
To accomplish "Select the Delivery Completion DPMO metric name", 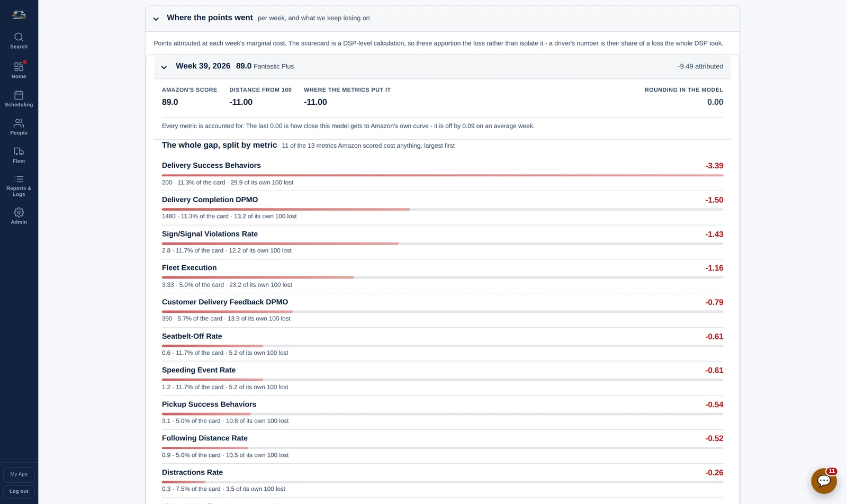I will pyautogui.click(x=210, y=200).
